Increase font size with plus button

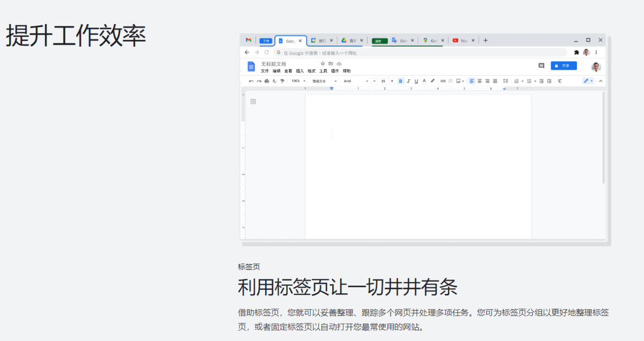(x=392, y=81)
